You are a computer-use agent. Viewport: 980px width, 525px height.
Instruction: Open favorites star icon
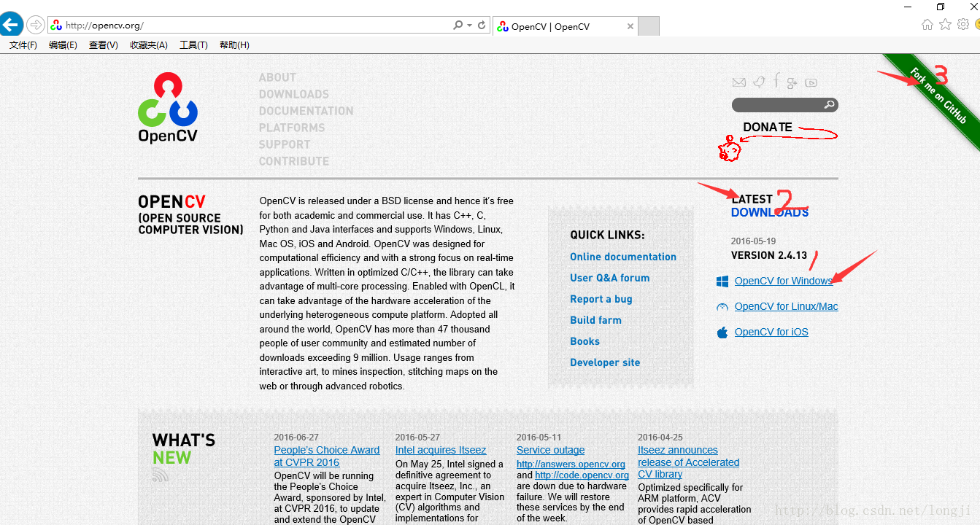pos(945,24)
